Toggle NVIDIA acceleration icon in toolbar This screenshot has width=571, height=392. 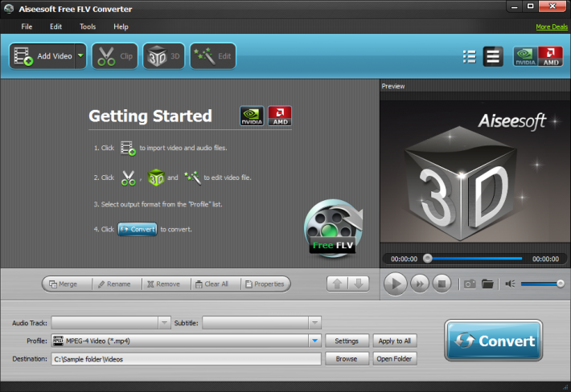[525, 57]
